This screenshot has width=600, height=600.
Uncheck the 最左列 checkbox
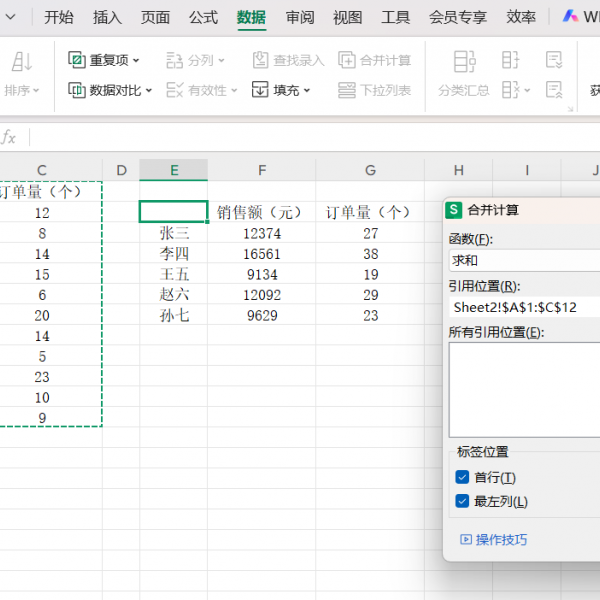(x=462, y=501)
